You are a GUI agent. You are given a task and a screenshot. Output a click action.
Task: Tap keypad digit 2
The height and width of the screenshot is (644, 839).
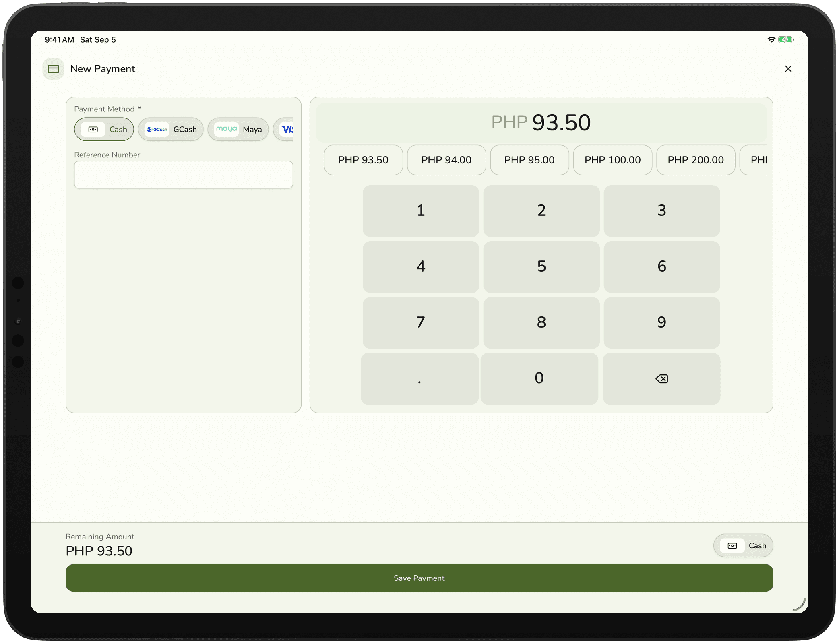pos(541,211)
